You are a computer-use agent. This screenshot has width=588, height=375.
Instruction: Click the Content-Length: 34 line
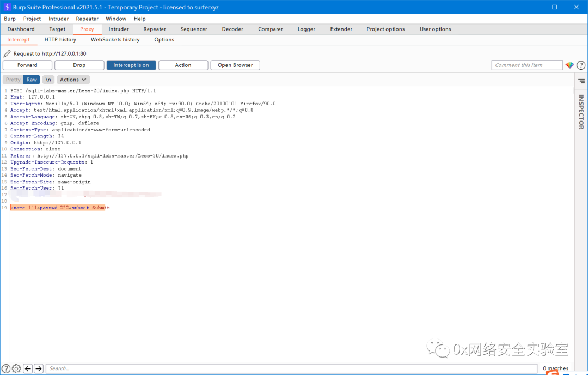pos(37,136)
